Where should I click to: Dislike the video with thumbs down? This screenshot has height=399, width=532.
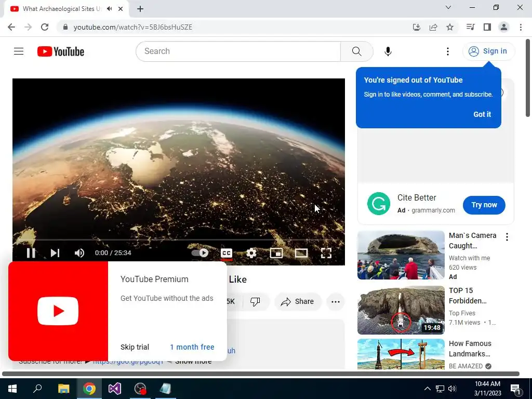pos(255,302)
